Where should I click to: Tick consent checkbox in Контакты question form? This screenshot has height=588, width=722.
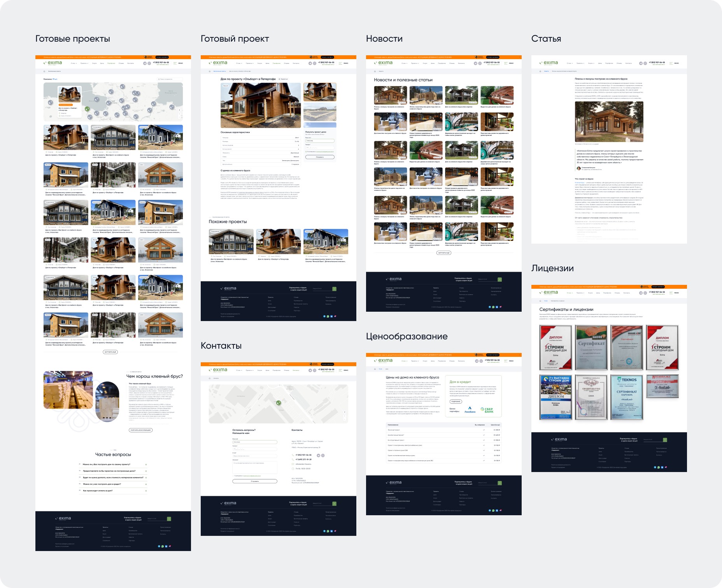point(233,476)
